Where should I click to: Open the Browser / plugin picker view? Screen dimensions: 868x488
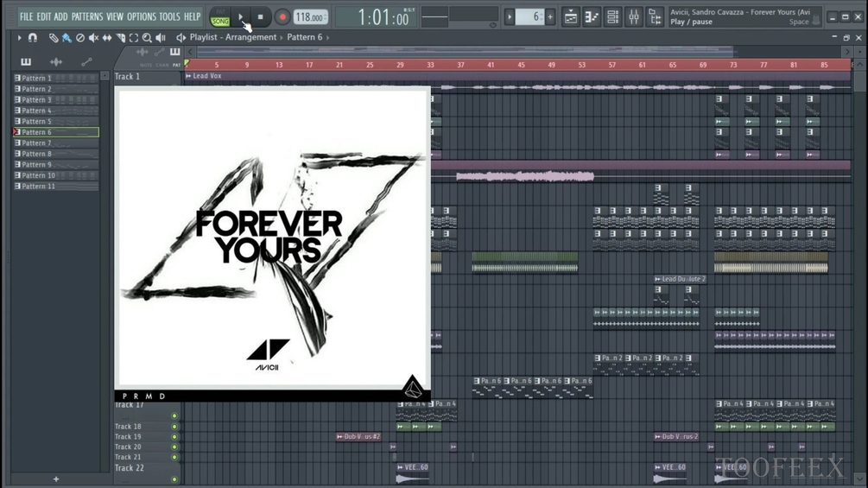[655, 17]
